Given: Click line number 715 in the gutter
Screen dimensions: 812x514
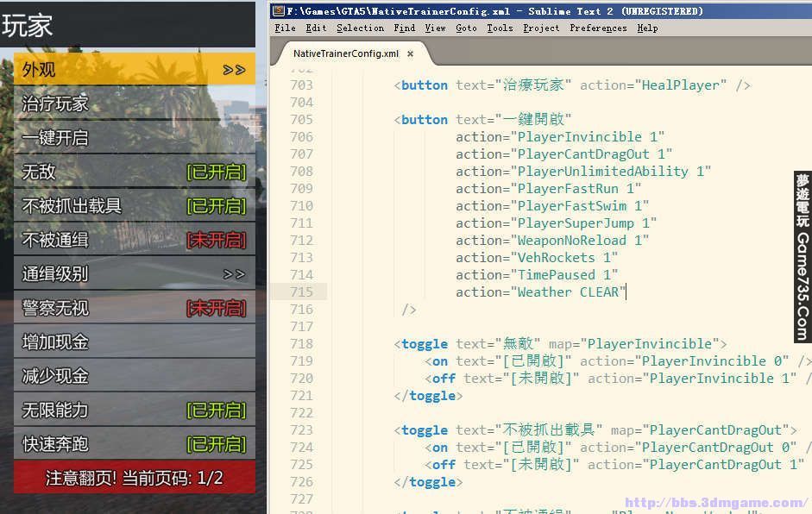Looking at the screenshot, I should click(301, 292).
